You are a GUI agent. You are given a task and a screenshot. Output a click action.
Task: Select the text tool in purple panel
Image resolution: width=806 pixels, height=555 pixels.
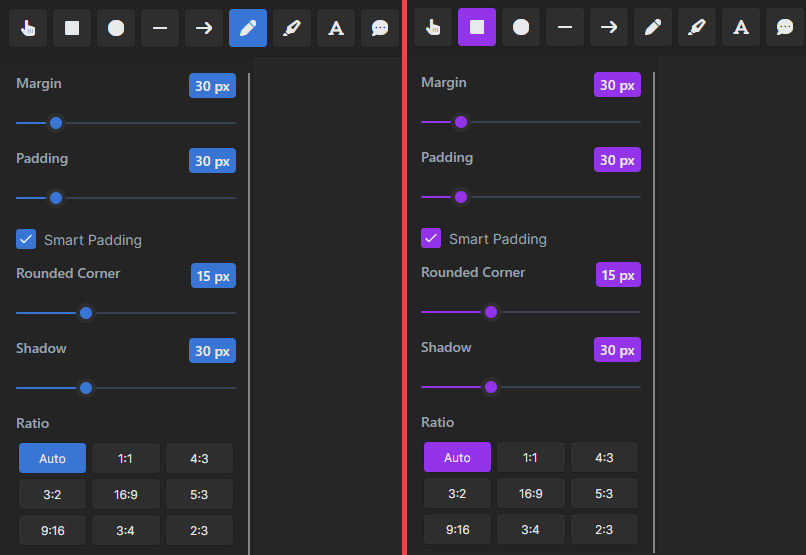(x=741, y=27)
